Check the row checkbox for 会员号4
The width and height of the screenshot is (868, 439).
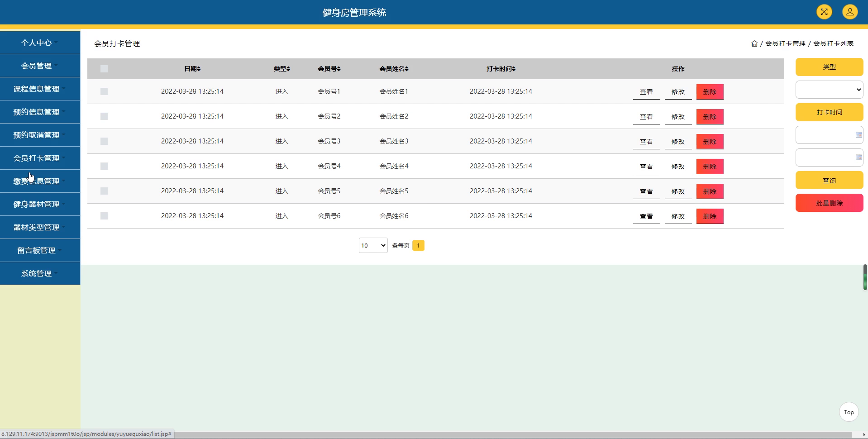(104, 166)
